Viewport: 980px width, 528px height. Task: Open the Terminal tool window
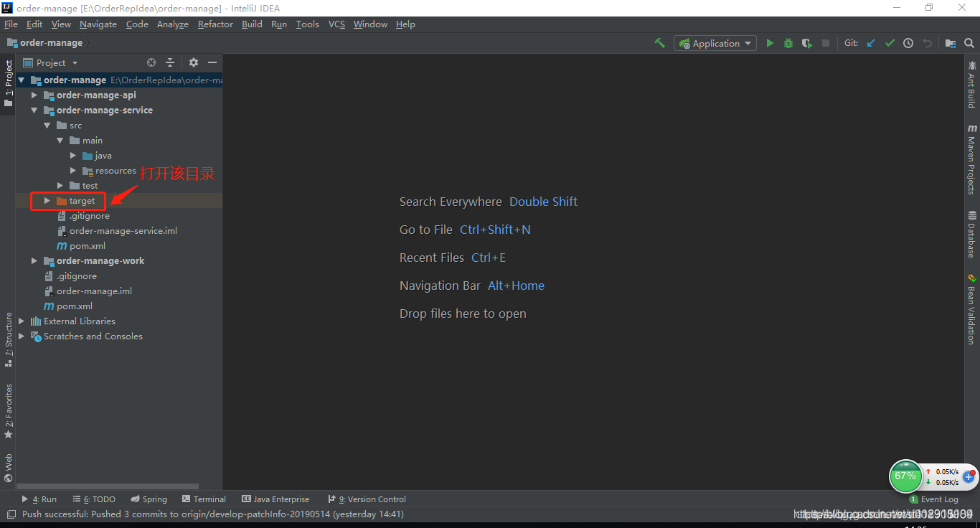[x=204, y=499]
